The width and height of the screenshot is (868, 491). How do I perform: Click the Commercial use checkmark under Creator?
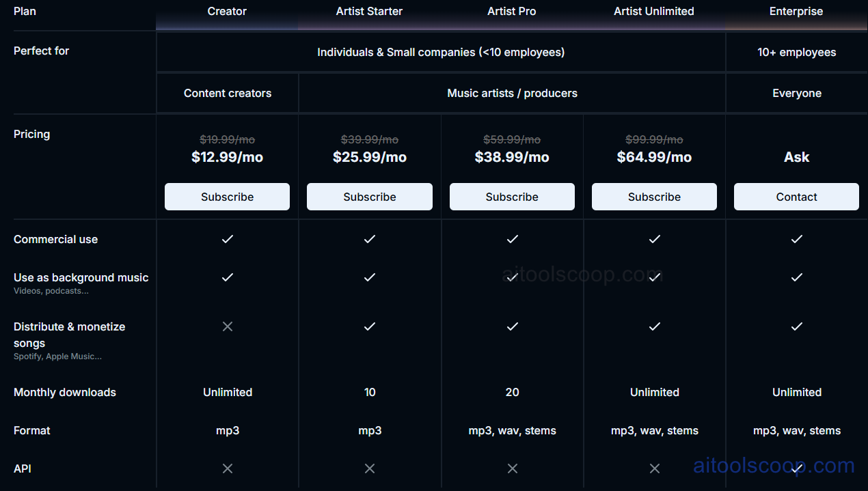pyautogui.click(x=227, y=239)
